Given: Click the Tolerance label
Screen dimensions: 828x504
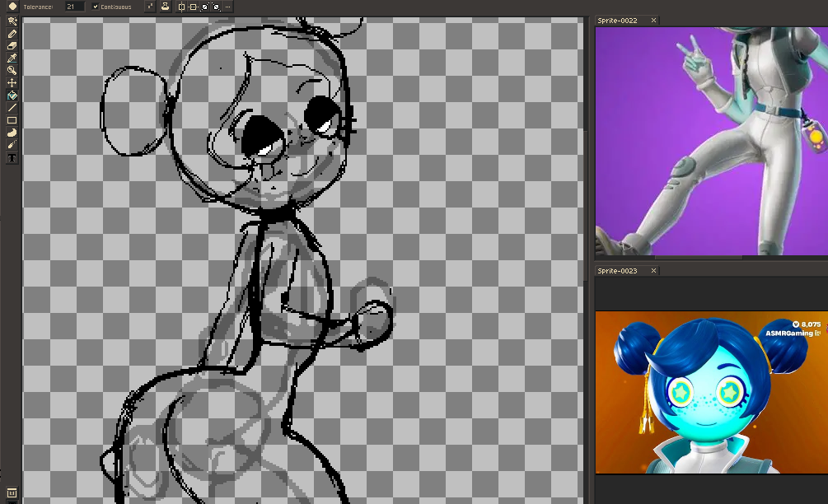Looking at the screenshot, I should [x=38, y=7].
